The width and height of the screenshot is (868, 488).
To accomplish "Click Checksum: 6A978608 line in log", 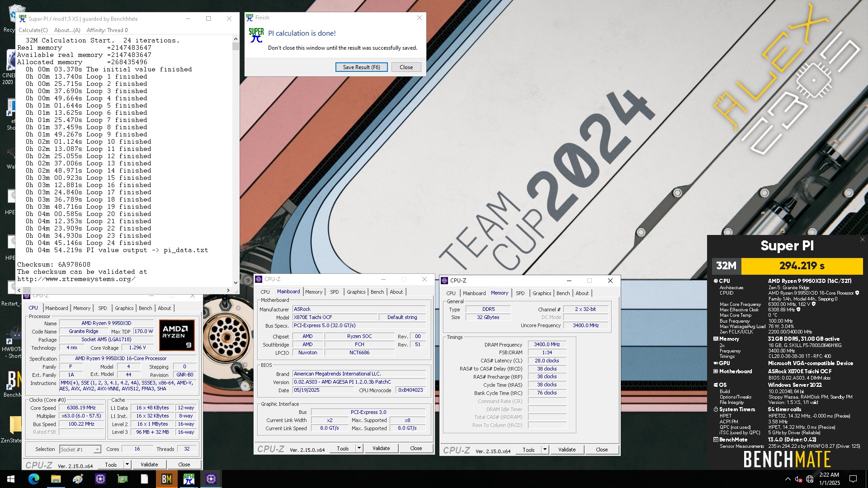I will (54, 265).
